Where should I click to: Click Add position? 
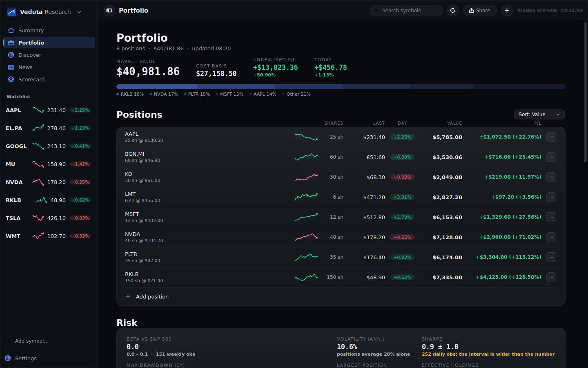tap(152, 296)
